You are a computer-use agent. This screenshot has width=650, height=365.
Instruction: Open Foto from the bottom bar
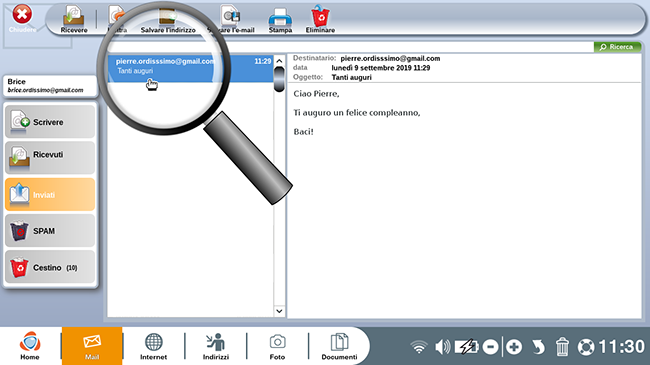(277, 346)
